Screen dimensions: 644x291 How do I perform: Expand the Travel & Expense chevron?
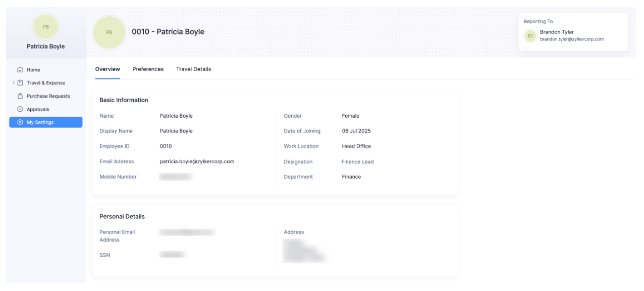click(14, 83)
